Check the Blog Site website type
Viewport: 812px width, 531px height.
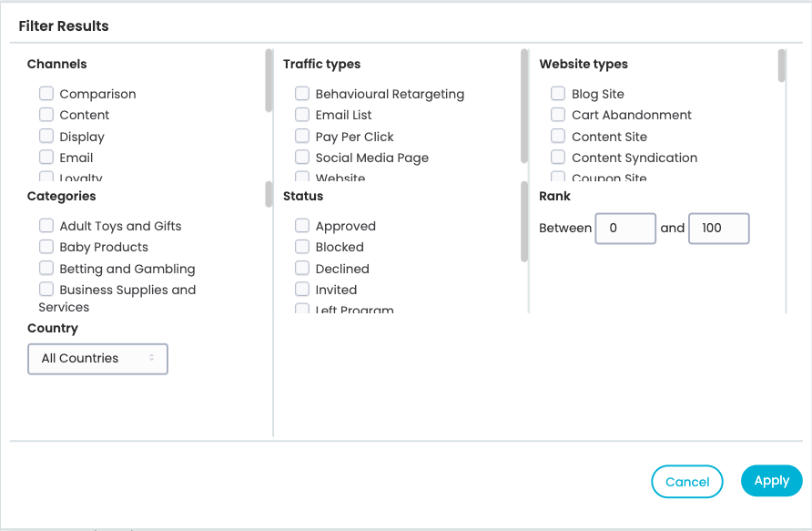558,94
